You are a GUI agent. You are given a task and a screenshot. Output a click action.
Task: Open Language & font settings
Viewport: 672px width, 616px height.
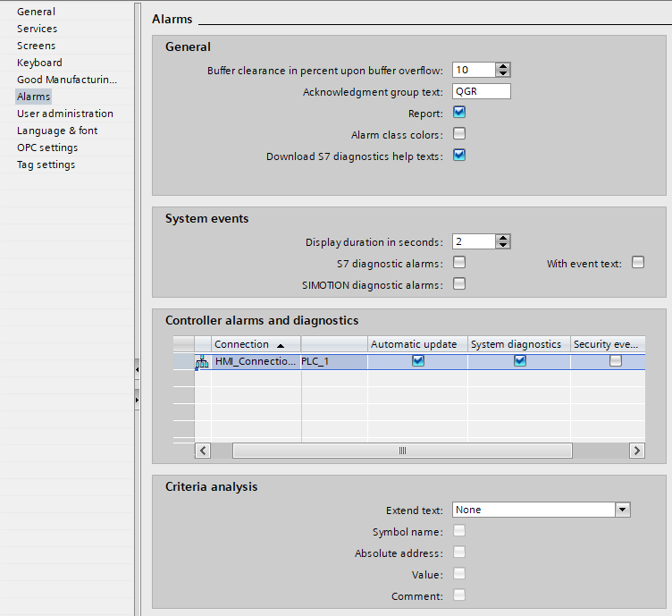pyautogui.click(x=57, y=131)
